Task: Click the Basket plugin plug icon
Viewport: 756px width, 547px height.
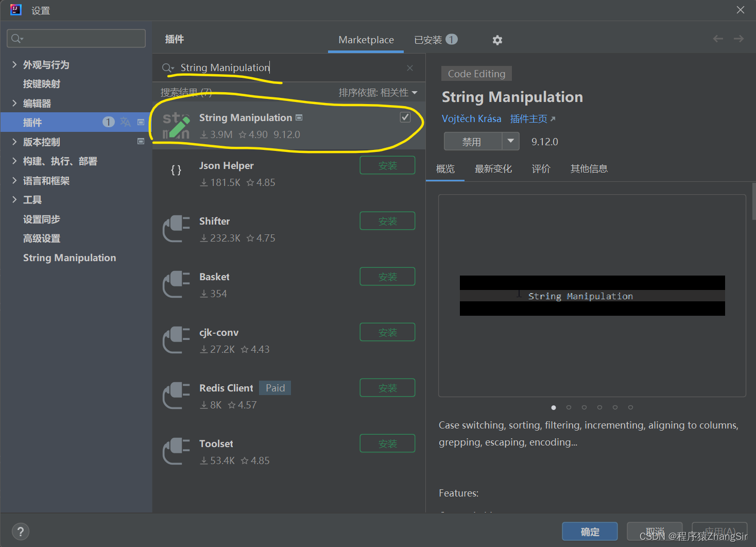Action: click(x=176, y=284)
